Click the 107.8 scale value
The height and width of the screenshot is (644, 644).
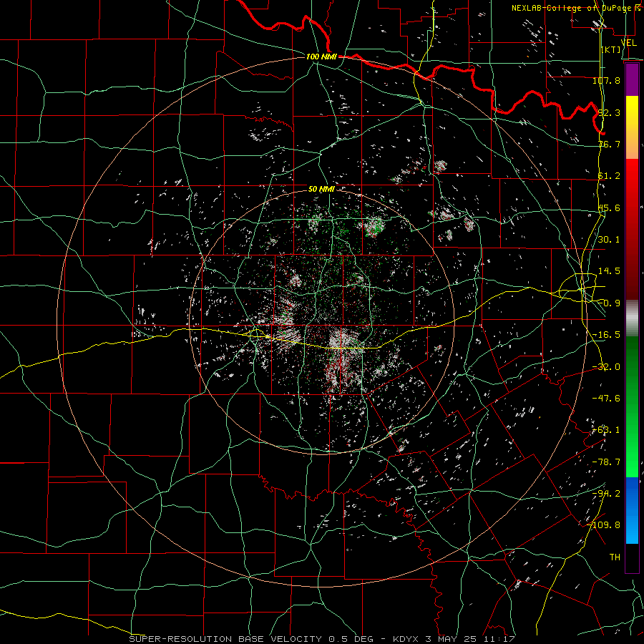(x=606, y=80)
